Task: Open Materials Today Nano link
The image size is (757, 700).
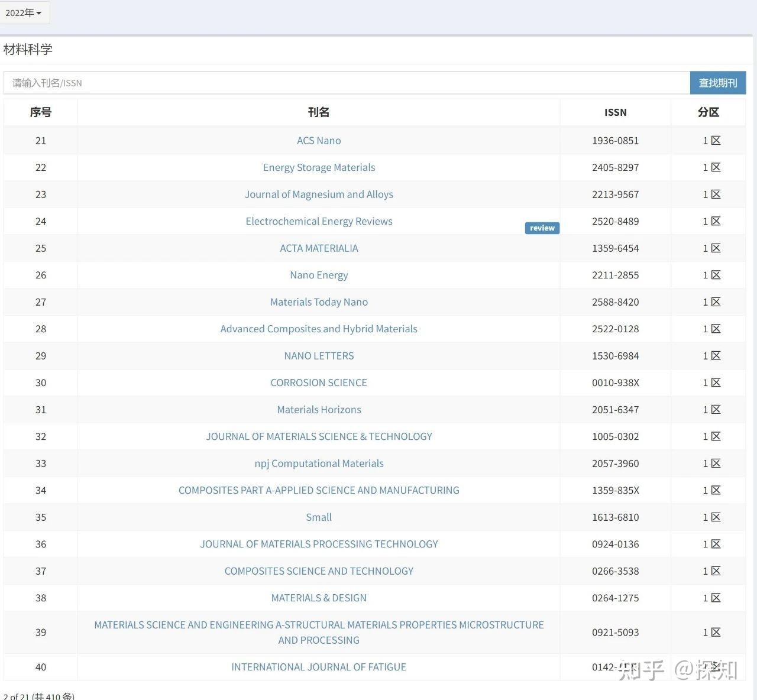Action: pyautogui.click(x=319, y=302)
